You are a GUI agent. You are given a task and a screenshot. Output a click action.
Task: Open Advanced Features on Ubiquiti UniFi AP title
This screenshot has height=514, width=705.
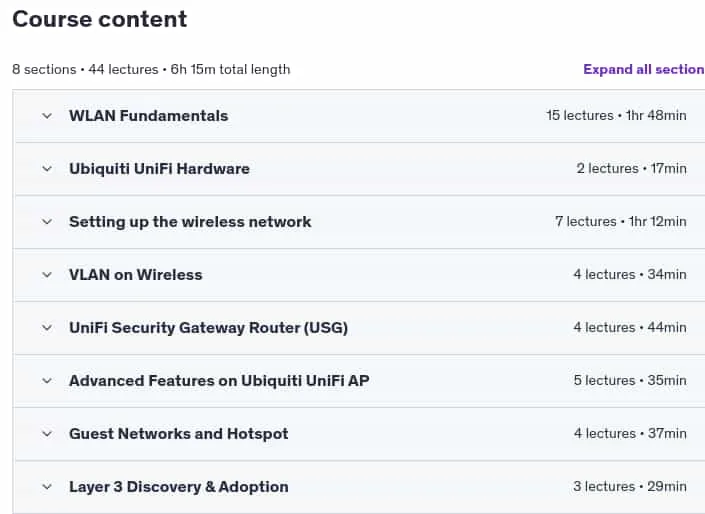219,381
